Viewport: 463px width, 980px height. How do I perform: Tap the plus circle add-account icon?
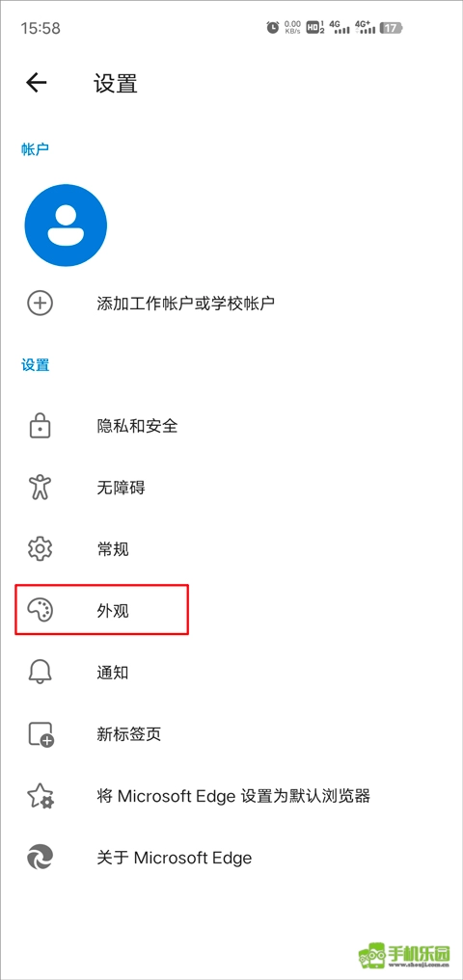[41, 304]
